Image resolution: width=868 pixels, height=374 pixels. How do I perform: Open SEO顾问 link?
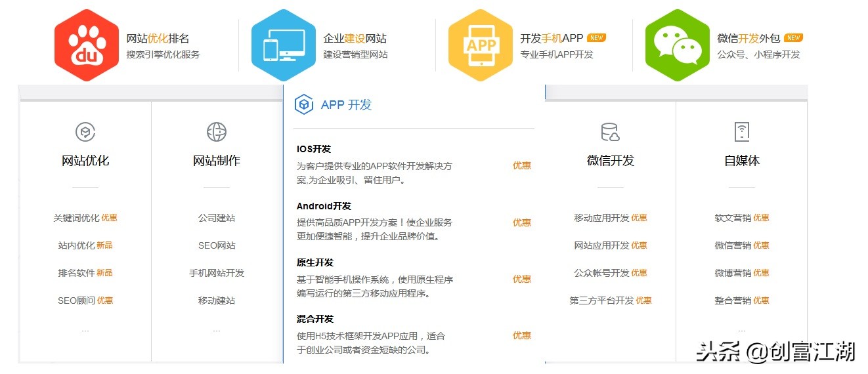point(76,301)
